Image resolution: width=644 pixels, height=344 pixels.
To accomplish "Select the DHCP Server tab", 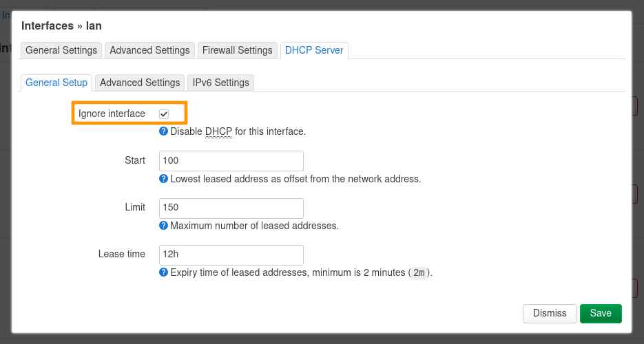I will click(314, 50).
